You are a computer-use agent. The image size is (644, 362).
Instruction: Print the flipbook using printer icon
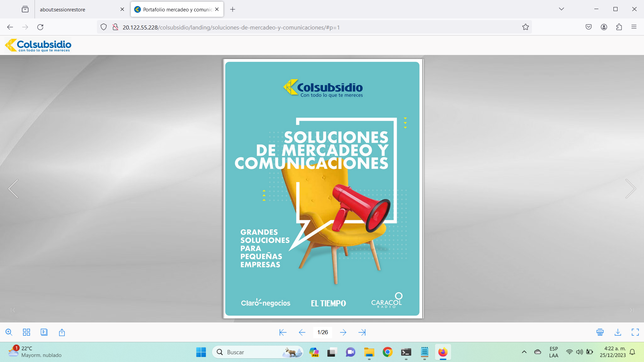pyautogui.click(x=600, y=332)
